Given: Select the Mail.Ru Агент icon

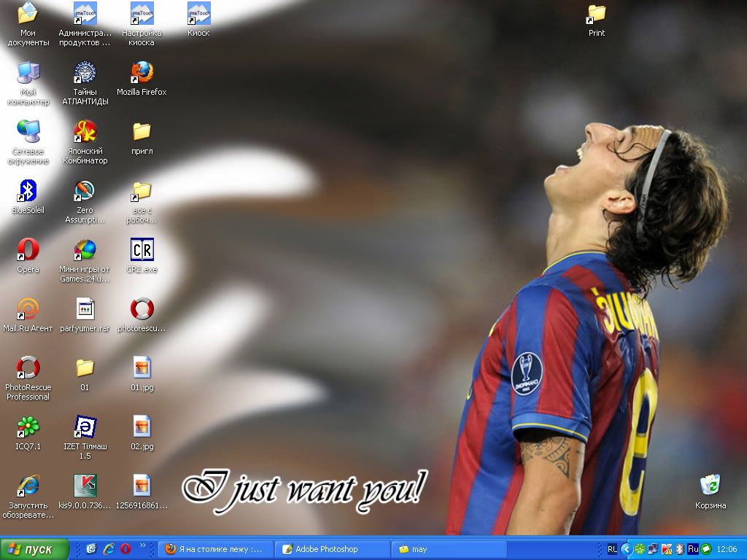Looking at the screenshot, I should [28, 309].
